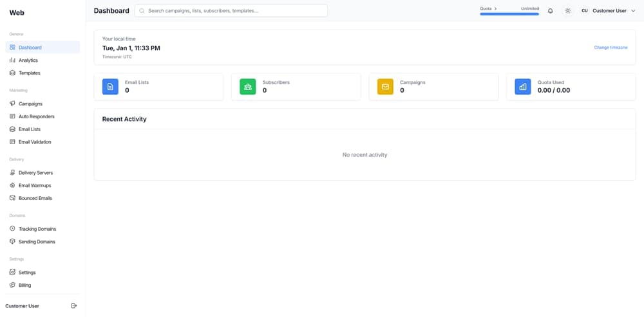Open Analytics from the sidebar
644x317 pixels.
click(x=28, y=60)
